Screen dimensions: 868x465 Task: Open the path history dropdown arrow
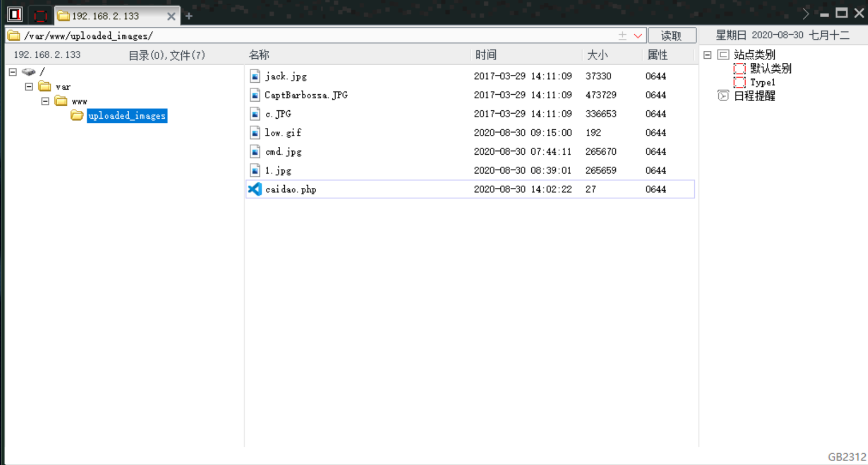tap(638, 36)
